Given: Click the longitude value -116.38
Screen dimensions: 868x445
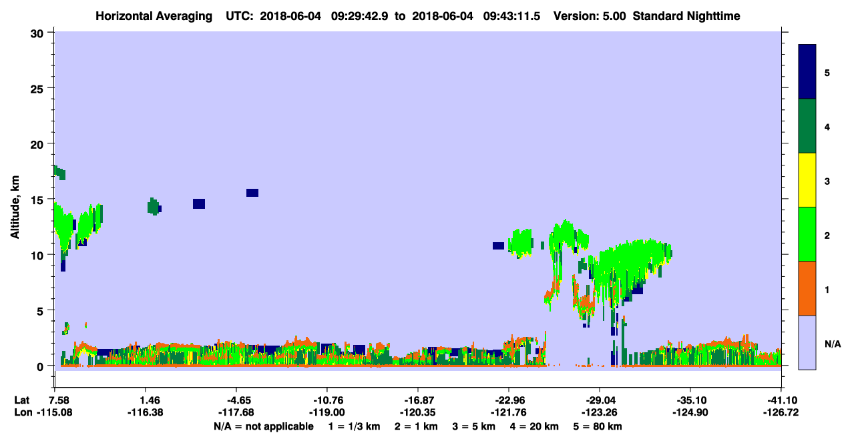Looking at the screenshot, I should point(146,413).
